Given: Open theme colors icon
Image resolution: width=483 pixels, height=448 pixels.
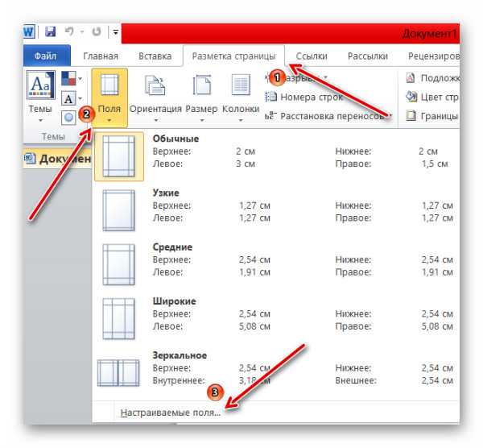Looking at the screenshot, I should tap(68, 78).
